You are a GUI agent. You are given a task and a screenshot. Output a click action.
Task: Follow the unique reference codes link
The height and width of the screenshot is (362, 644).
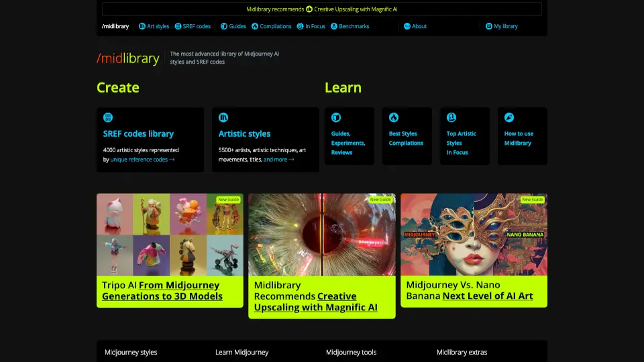click(x=142, y=160)
